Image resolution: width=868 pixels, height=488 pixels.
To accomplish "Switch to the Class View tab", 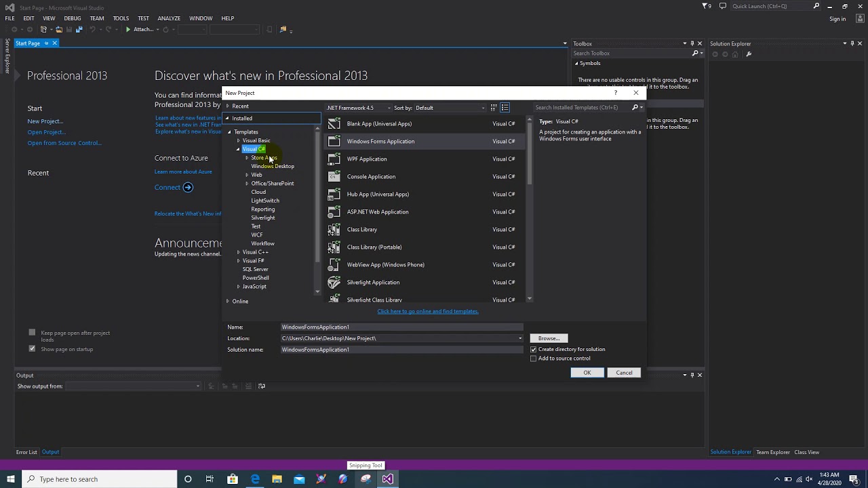I will [x=807, y=452].
